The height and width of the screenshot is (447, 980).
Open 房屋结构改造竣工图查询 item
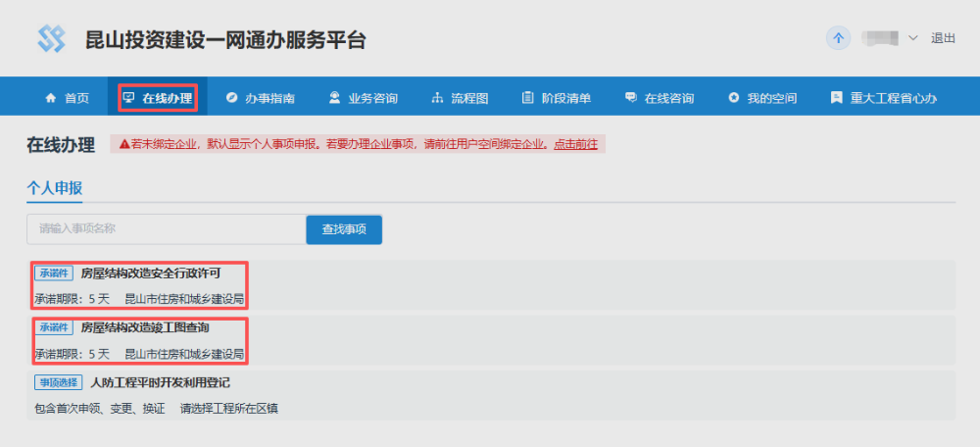pos(145,327)
